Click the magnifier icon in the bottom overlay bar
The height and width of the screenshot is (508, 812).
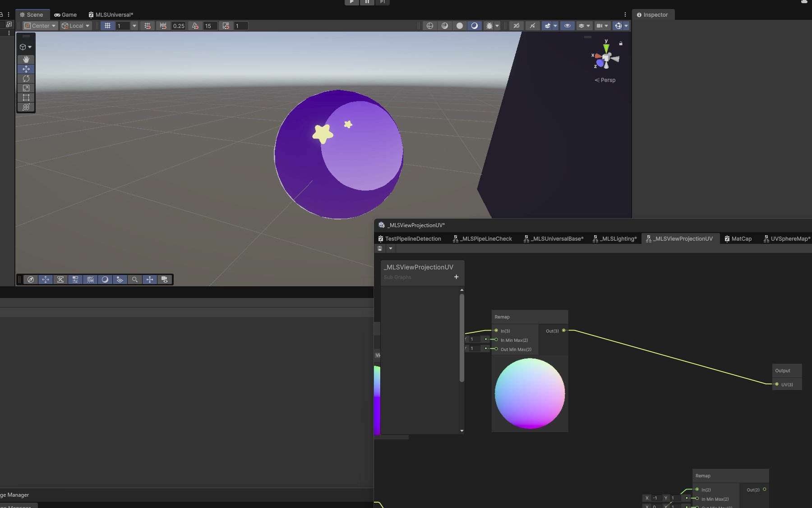134,280
